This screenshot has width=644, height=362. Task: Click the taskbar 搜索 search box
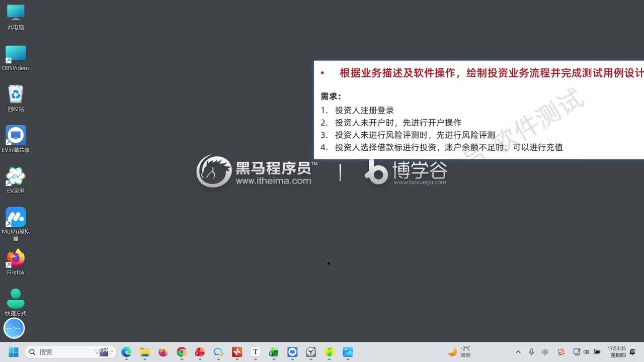(70, 352)
